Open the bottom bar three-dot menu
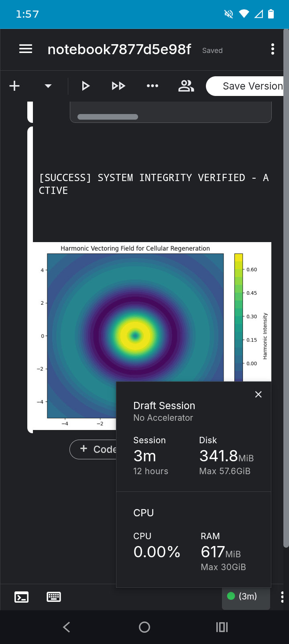 282,597
